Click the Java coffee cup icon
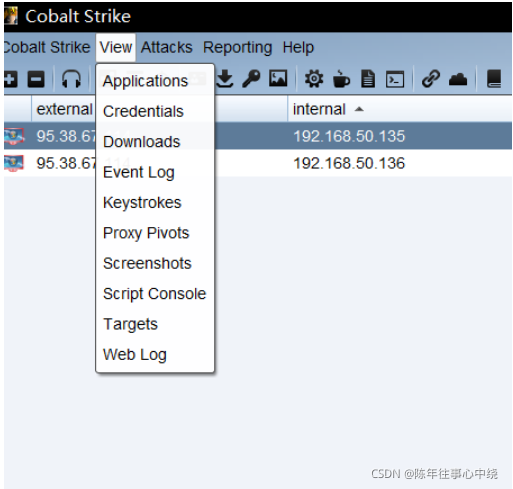513x489 pixels. coord(341,79)
